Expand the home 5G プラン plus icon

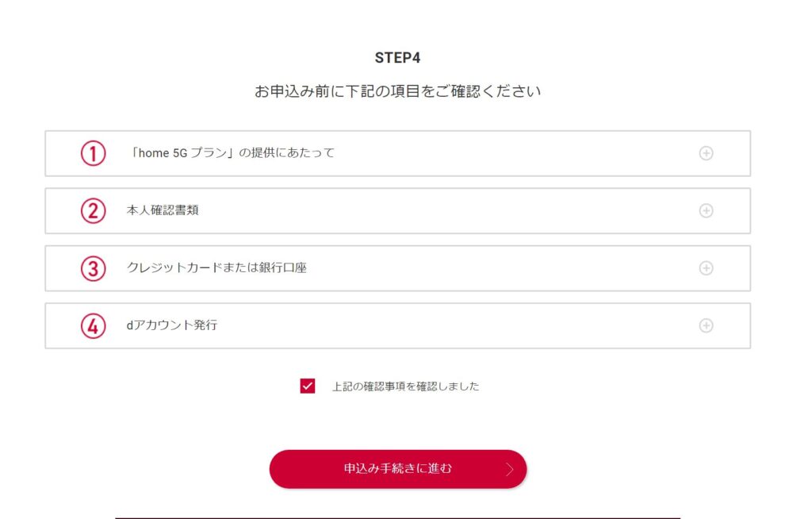(706, 153)
